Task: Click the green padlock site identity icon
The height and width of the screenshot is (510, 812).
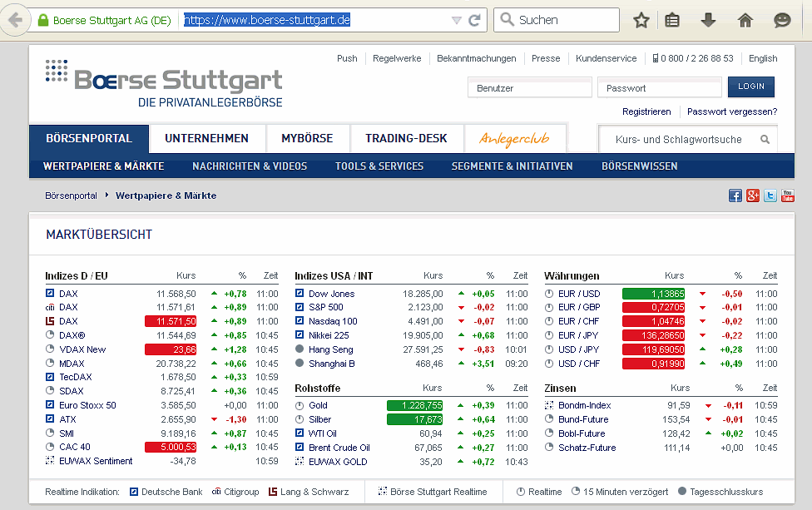Action: 43,20
